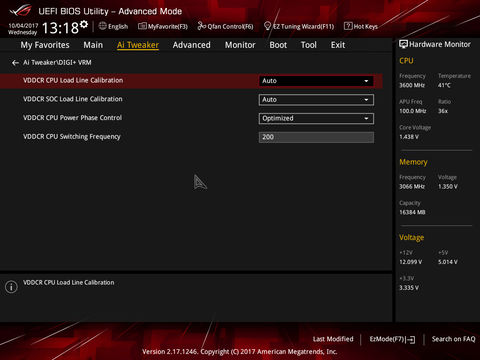Click the CPU section heading
The image size is (480, 360).
406,61
